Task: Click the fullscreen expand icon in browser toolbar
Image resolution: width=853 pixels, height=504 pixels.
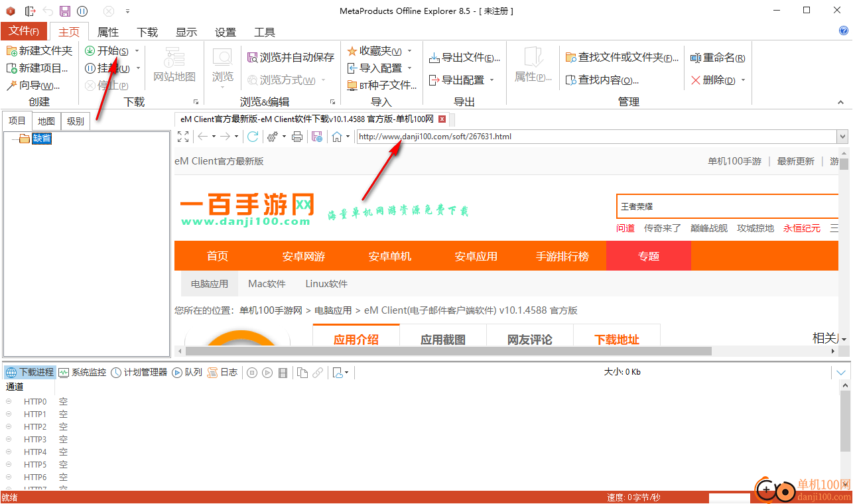Action: 184,137
